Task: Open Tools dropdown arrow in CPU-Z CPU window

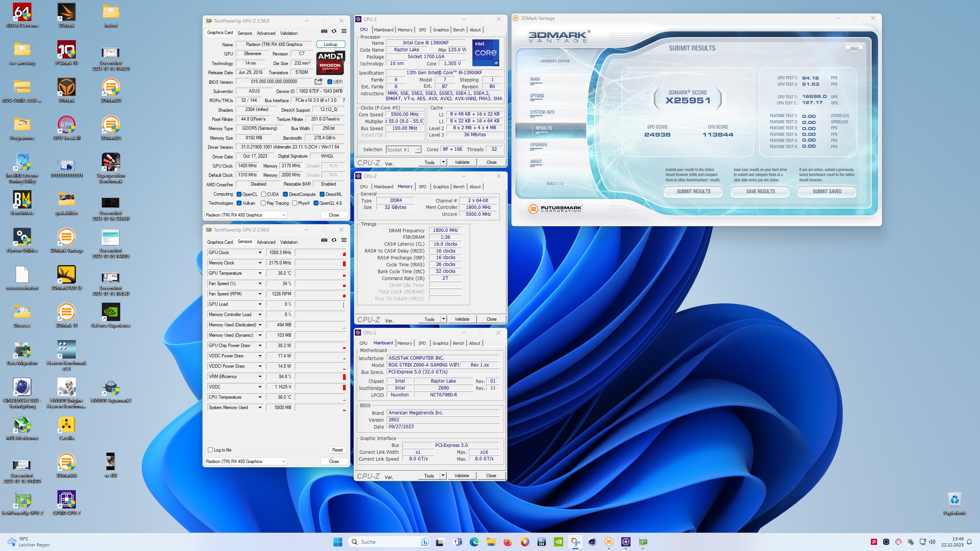Action: pos(443,162)
